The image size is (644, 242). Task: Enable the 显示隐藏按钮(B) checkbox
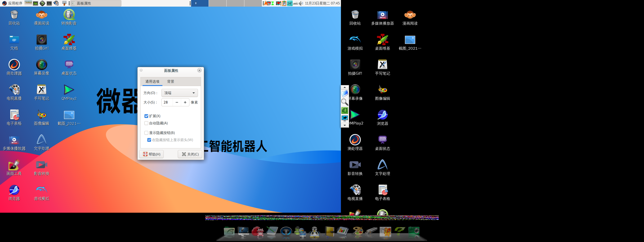(x=146, y=133)
